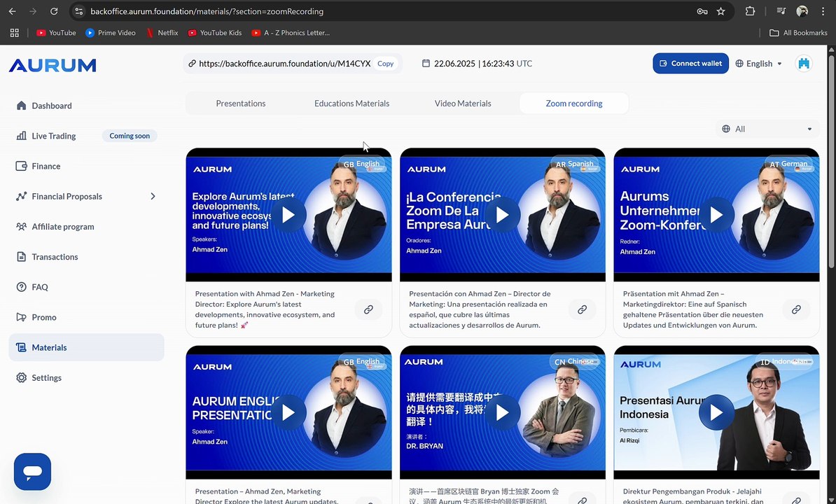This screenshot has width=836, height=504.
Task: Click the AT German language badge
Action: point(788,164)
